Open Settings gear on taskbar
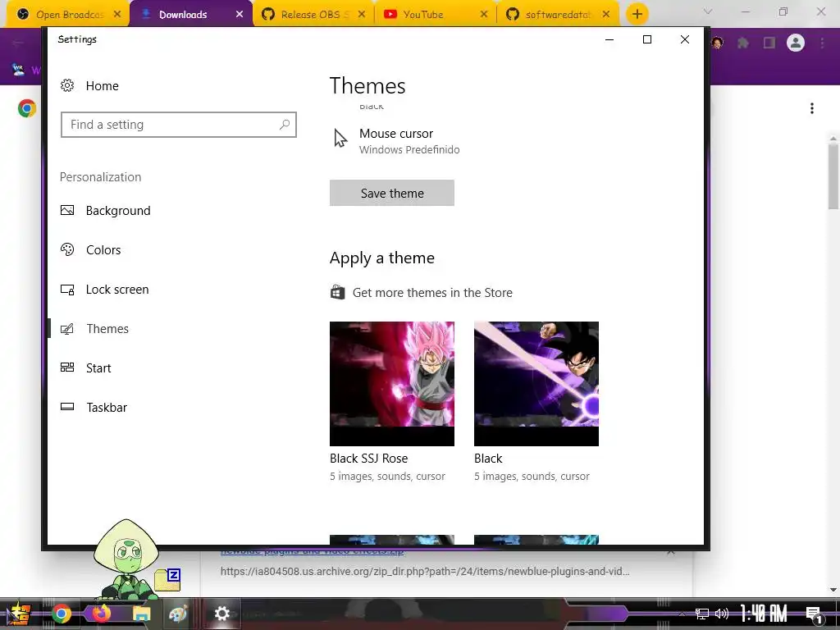The image size is (840, 630). [221, 614]
